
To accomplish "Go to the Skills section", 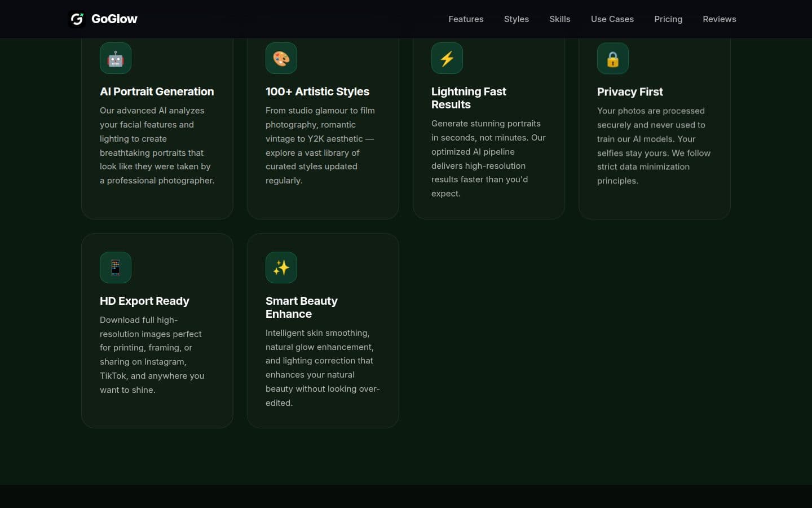I will click(x=560, y=19).
